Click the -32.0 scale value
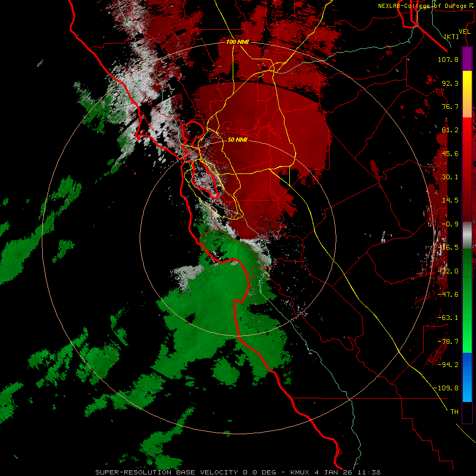Viewport: 476px width, 476px height. click(x=448, y=271)
